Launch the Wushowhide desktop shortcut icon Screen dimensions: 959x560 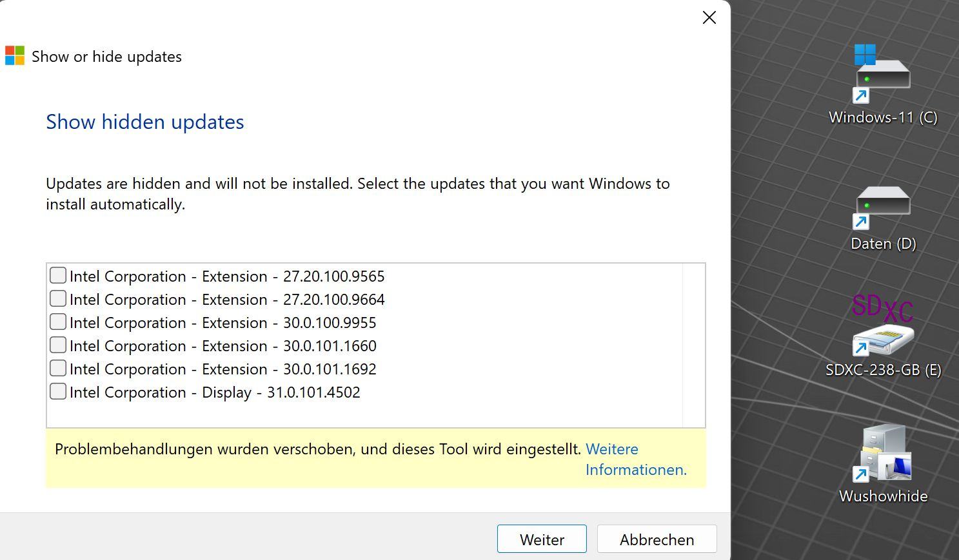click(882, 454)
